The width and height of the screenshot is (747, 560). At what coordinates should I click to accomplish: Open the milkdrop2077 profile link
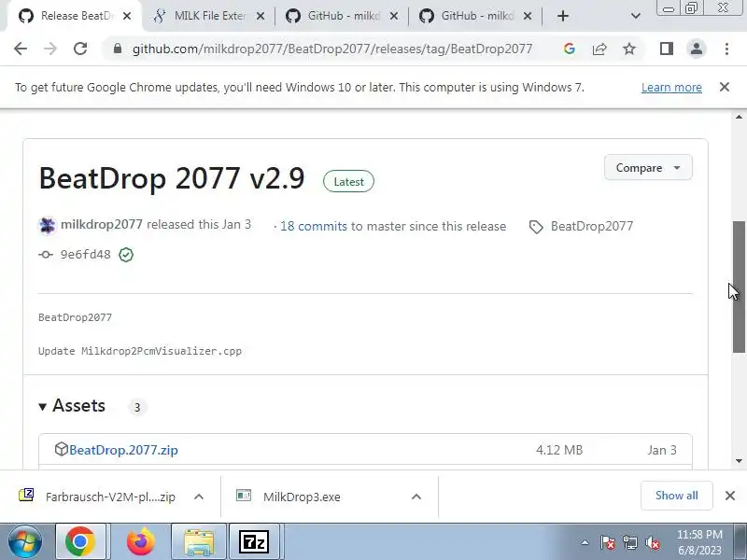(x=102, y=224)
